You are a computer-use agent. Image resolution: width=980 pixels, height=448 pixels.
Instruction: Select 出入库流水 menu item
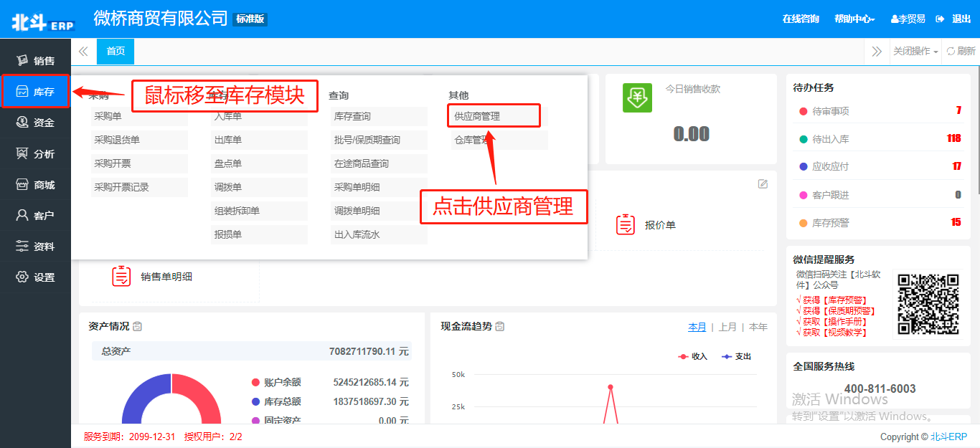click(x=379, y=234)
